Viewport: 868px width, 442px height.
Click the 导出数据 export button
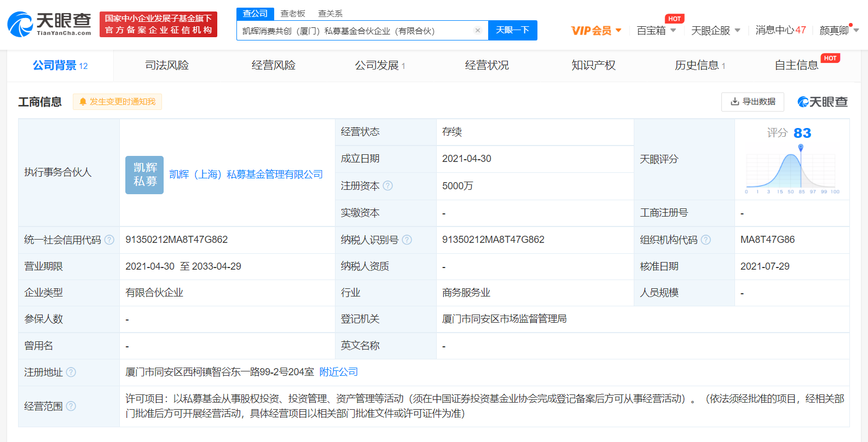pos(753,102)
